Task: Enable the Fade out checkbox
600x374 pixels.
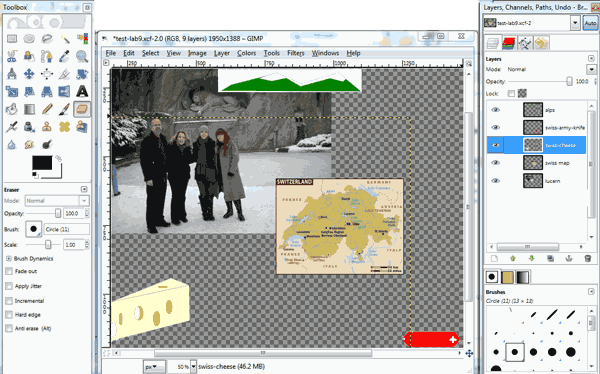Action: (x=9, y=271)
